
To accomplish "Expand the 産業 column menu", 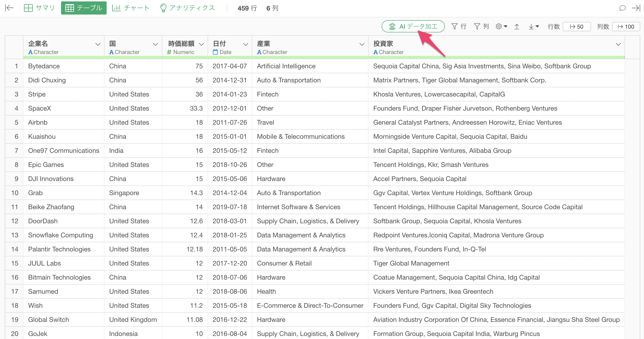I will point(362,44).
